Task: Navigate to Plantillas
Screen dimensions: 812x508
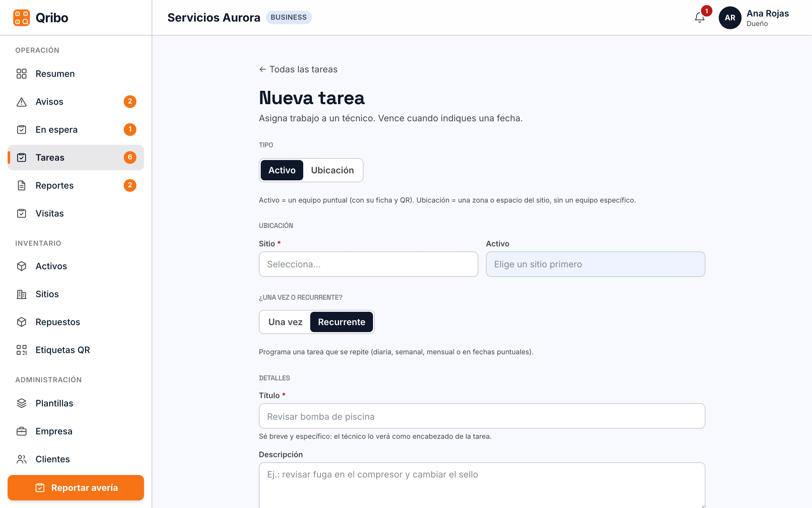Action: (76, 403)
